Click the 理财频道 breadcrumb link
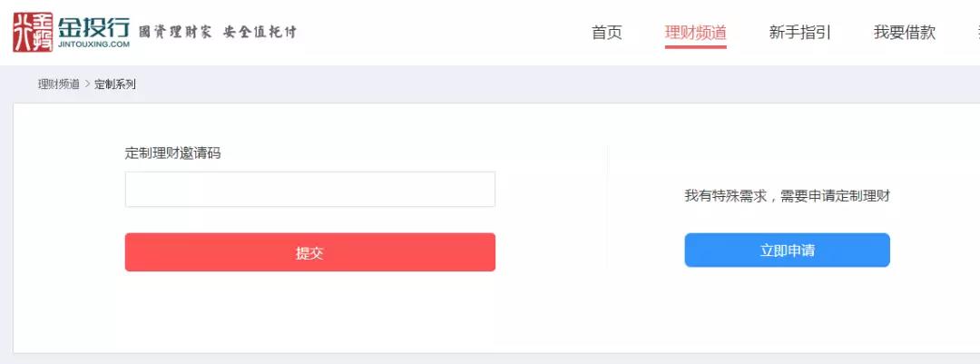Screen dimensions: 980x364 (58, 84)
